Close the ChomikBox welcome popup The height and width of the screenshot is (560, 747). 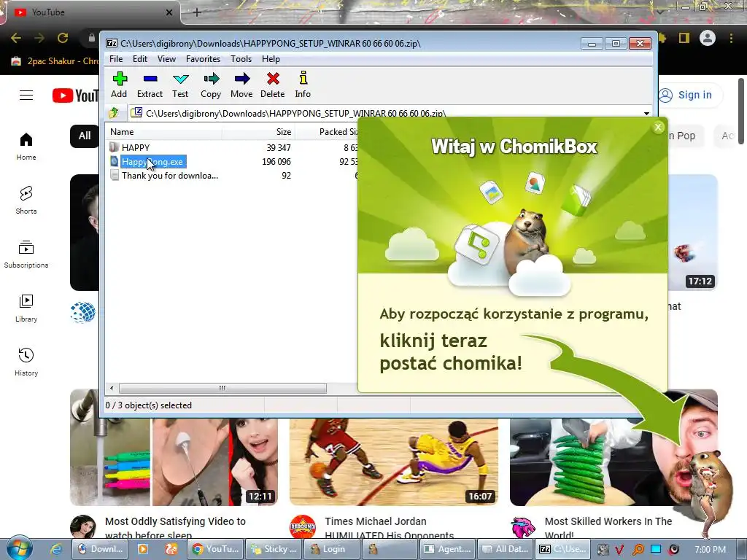point(658,127)
